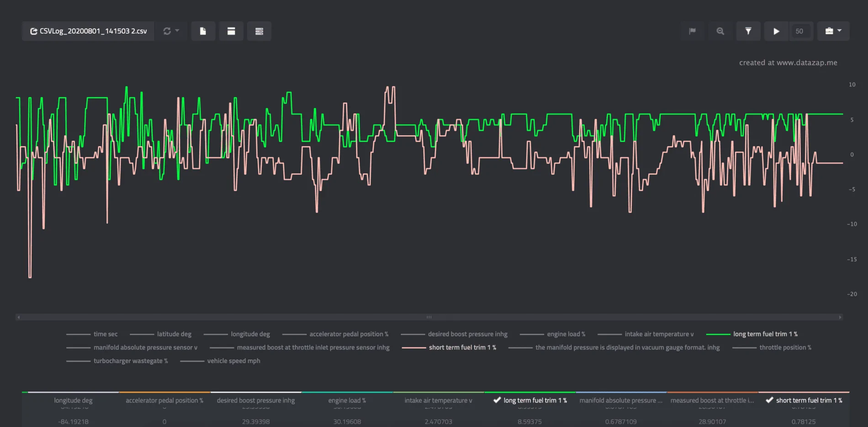Hide long term fuel trim 1 % legend series
The width and height of the screenshot is (868, 427).
(752, 334)
